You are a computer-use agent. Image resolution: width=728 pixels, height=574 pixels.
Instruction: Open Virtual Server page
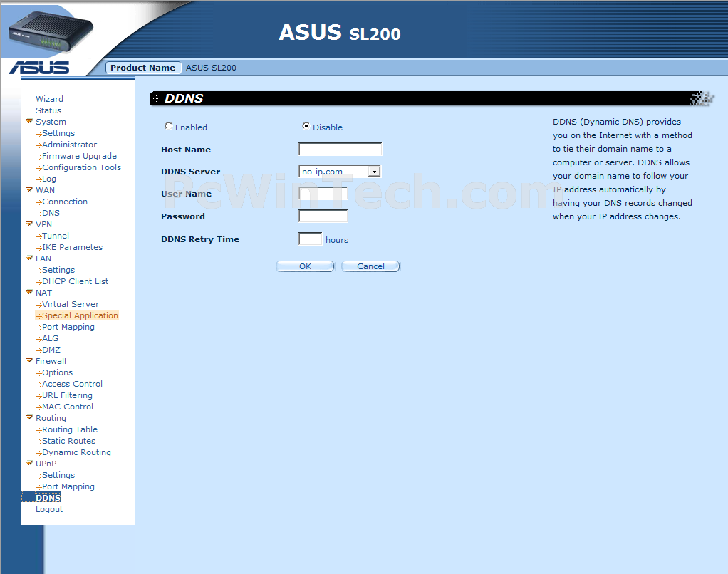[x=71, y=304]
